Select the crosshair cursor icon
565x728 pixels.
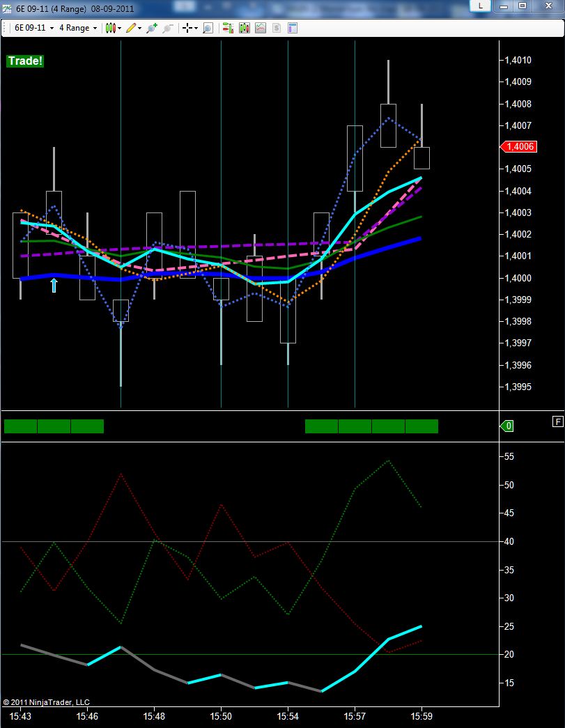(187, 29)
